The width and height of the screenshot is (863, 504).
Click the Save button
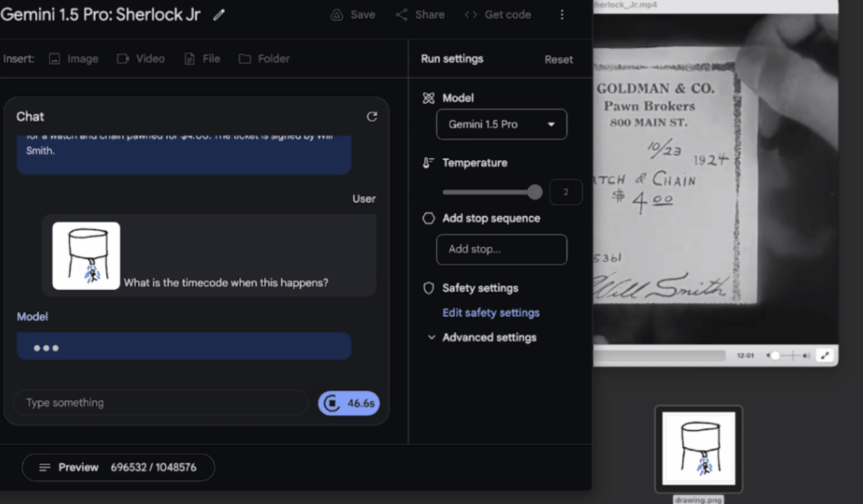click(x=353, y=15)
